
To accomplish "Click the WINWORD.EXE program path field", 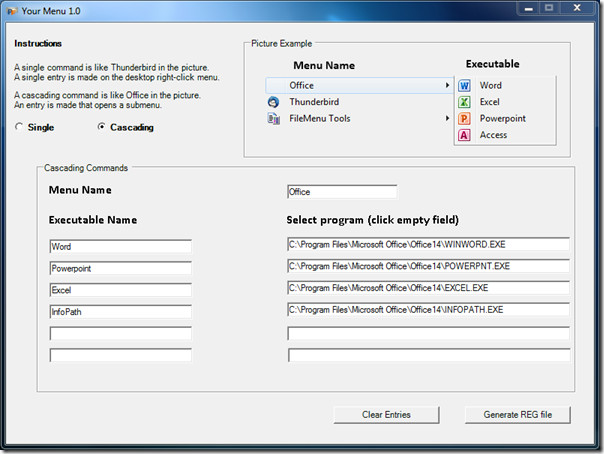I will click(429, 245).
